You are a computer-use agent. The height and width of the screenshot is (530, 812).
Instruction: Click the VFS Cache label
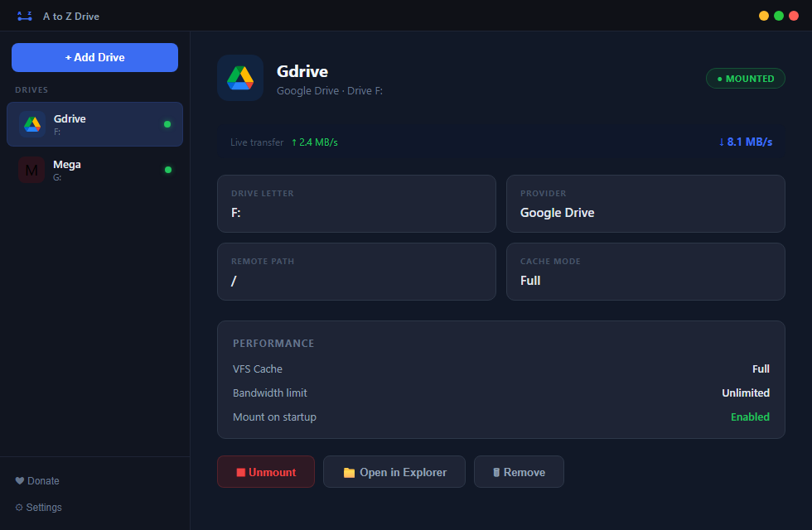point(258,369)
